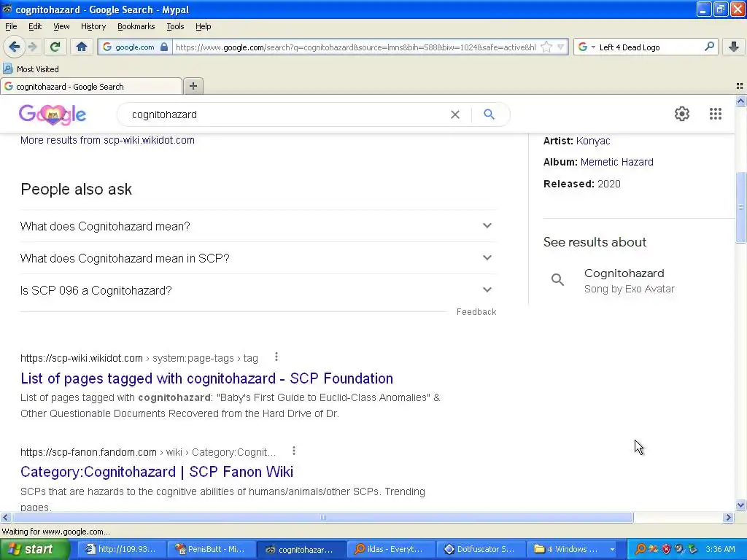Open the Most Visited bookmarks folder

click(31, 69)
